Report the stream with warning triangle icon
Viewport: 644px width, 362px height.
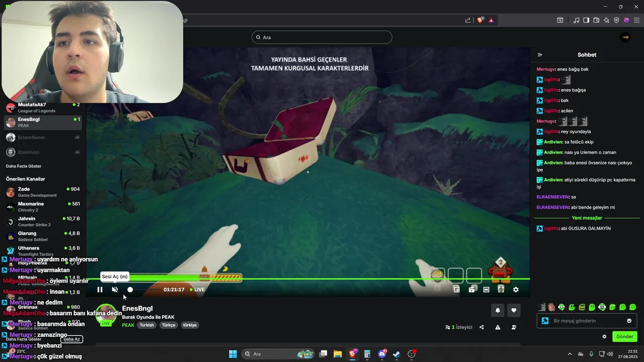[x=498, y=327]
